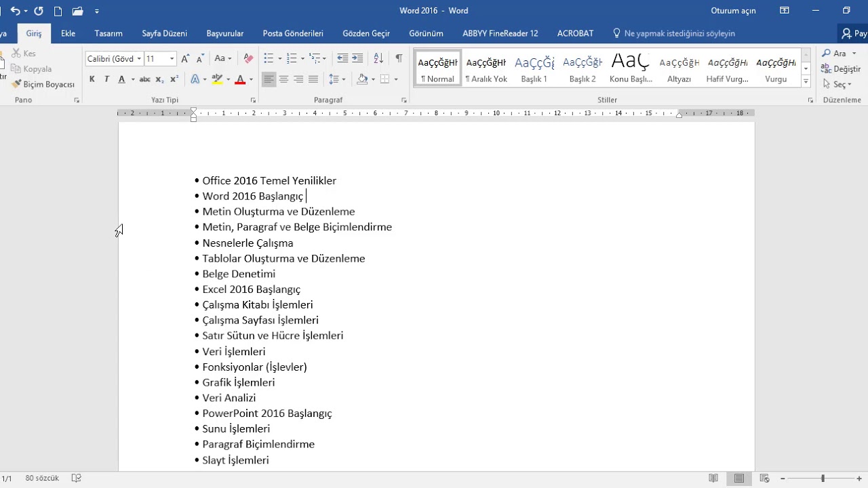Click the Shading paint bucket icon
Screen dimensions: 868x488
[x=363, y=79]
